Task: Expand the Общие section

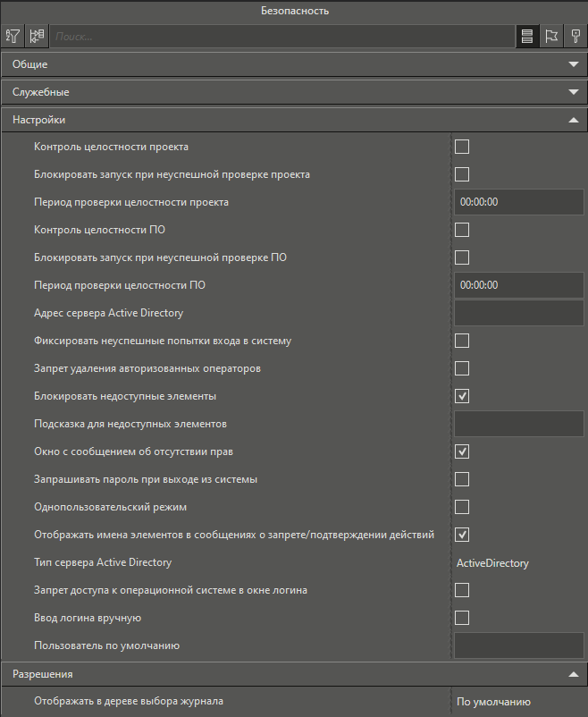Action: (x=573, y=64)
